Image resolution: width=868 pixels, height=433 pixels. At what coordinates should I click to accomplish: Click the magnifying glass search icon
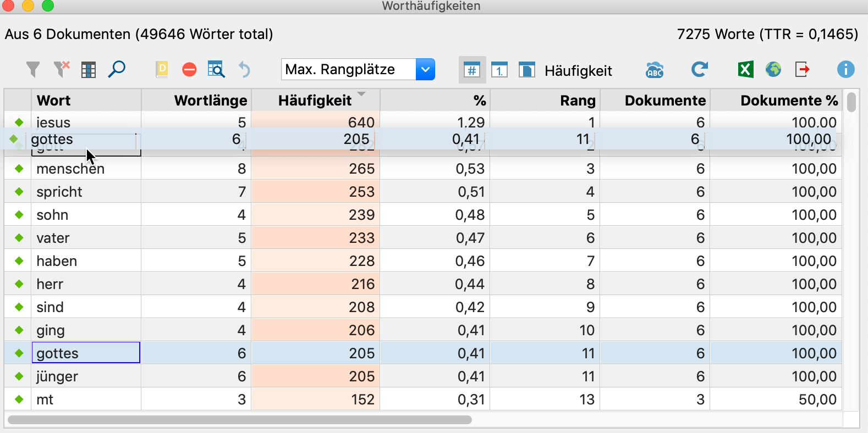coord(117,70)
